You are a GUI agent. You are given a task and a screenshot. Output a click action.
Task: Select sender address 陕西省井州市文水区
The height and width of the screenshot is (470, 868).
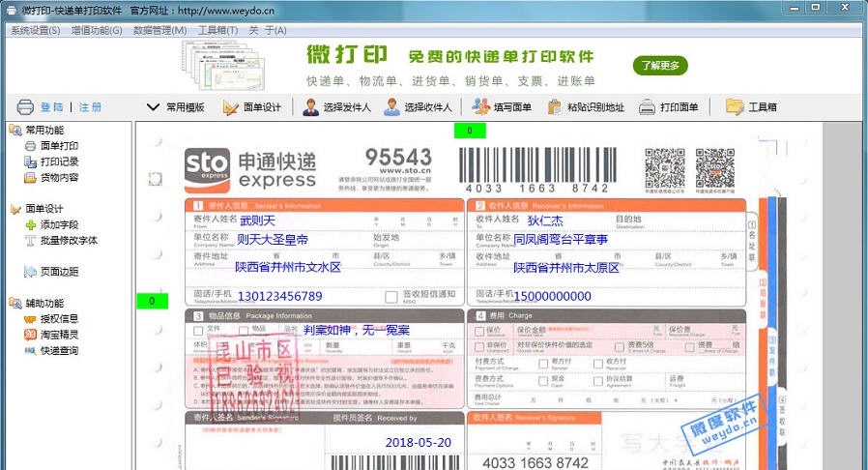[x=288, y=267]
